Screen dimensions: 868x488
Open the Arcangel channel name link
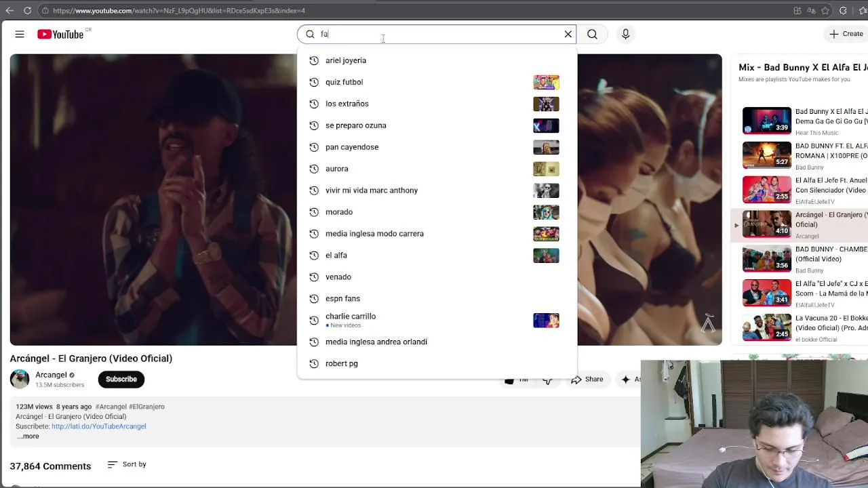[x=51, y=375]
